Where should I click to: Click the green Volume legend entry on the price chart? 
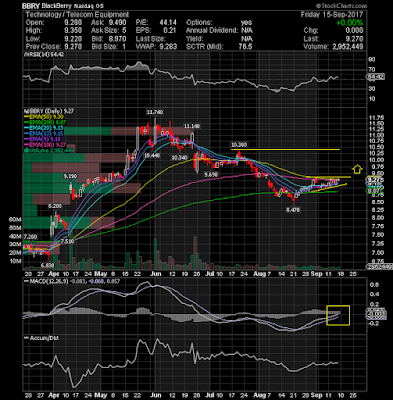point(49,151)
